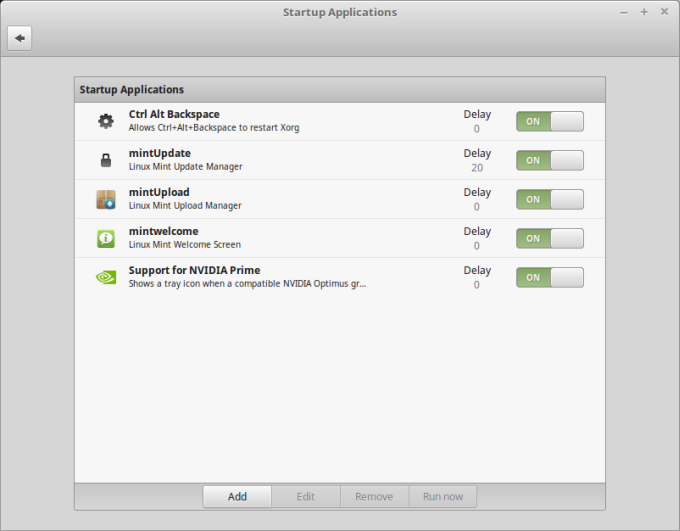
Task: Click the mintwelcome speech bubble icon
Action: coord(106,238)
